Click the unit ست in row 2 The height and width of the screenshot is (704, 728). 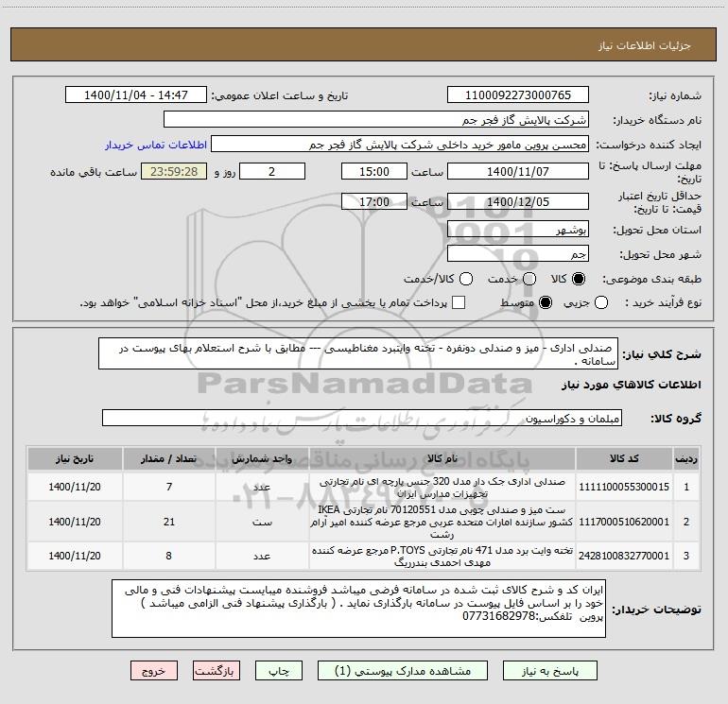(x=262, y=522)
